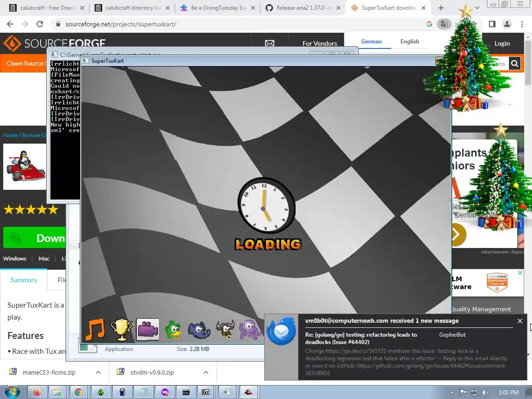Click the green duck mascot icon
Image resolution: width=532 pixels, height=399 pixels.
(173, 329)
